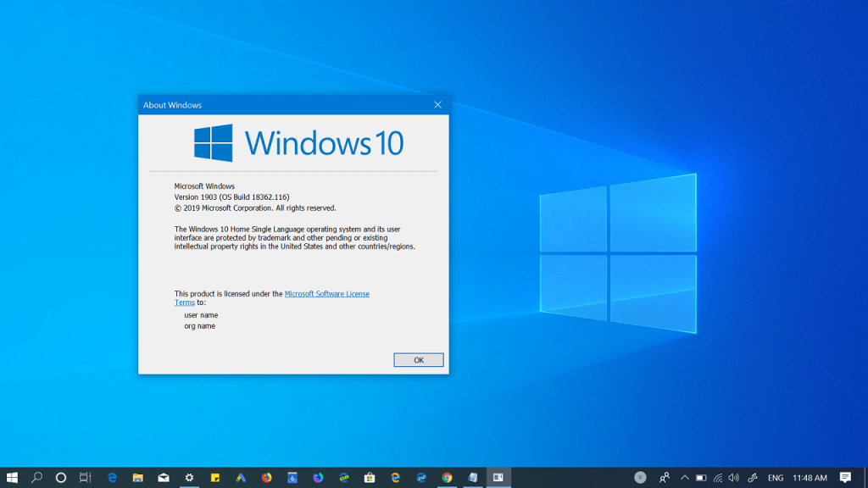The height and width of the screenshot is (488, 868).
Task: Open File Explorer from the taskbar
Action: (x=138, y=478)
